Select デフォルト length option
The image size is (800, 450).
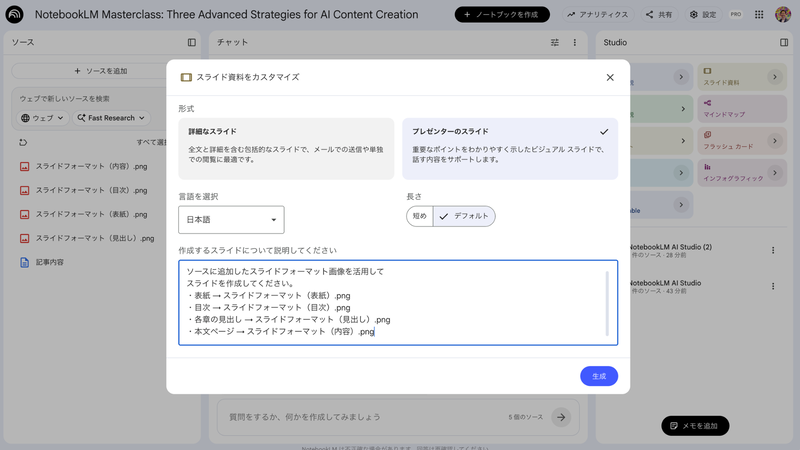[x=464, y=216]
